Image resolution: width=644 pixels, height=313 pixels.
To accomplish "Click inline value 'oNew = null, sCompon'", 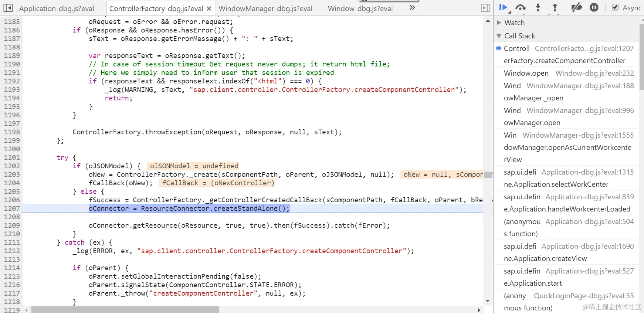I will tap(442, 175).
